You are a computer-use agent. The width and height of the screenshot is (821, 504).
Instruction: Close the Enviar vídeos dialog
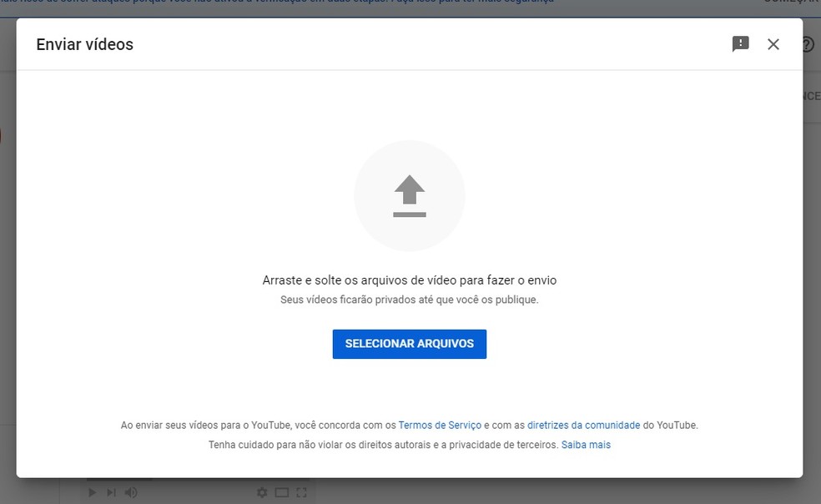coord(773,44)
